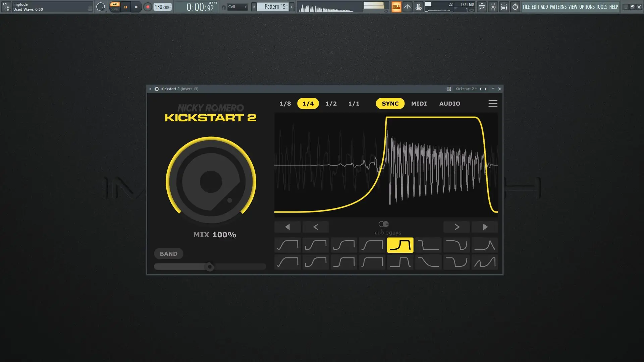This screenshot has width=644, height=362.
Task: Click the next preset single arrow
Action: [457, 227]
